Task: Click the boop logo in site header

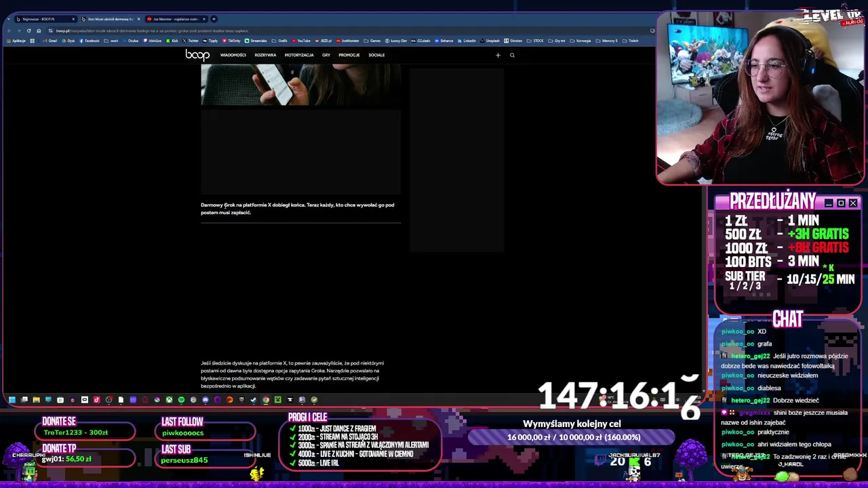Action: 197,55
